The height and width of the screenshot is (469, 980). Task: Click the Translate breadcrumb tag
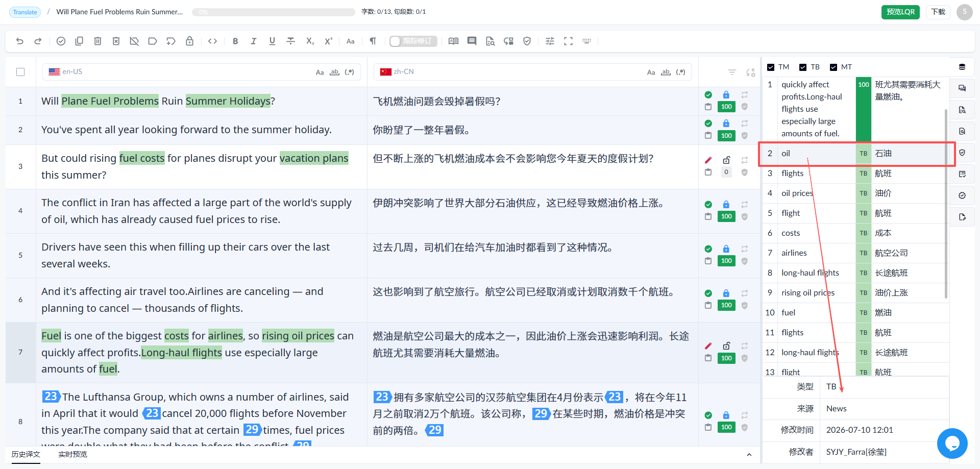click(x=25, y=12)
